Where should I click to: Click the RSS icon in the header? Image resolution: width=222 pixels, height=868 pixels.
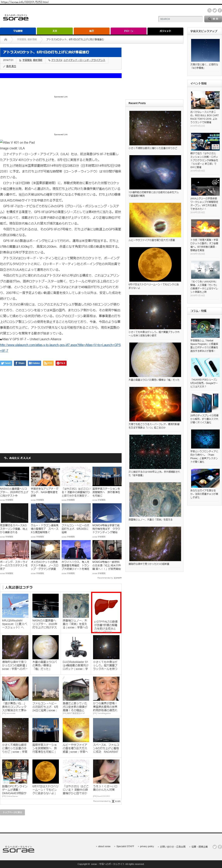(x=209, y=11)
